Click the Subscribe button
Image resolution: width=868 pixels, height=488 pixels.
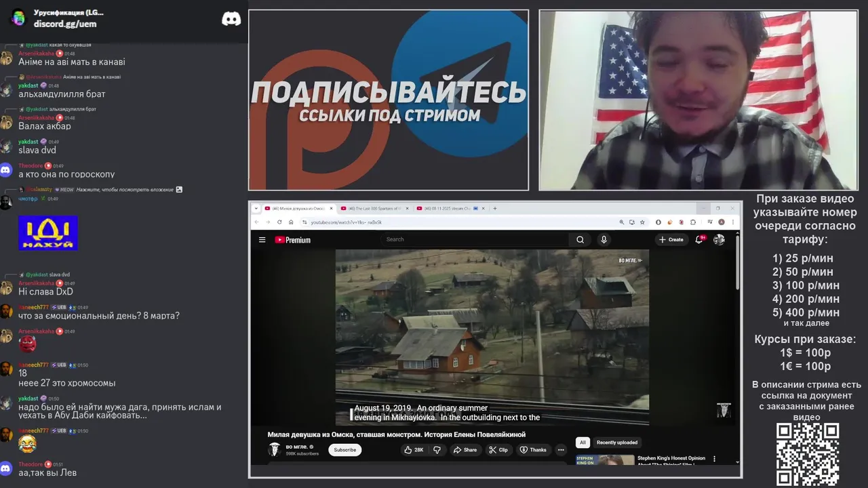pyautogui.click(x=344, y=449)
